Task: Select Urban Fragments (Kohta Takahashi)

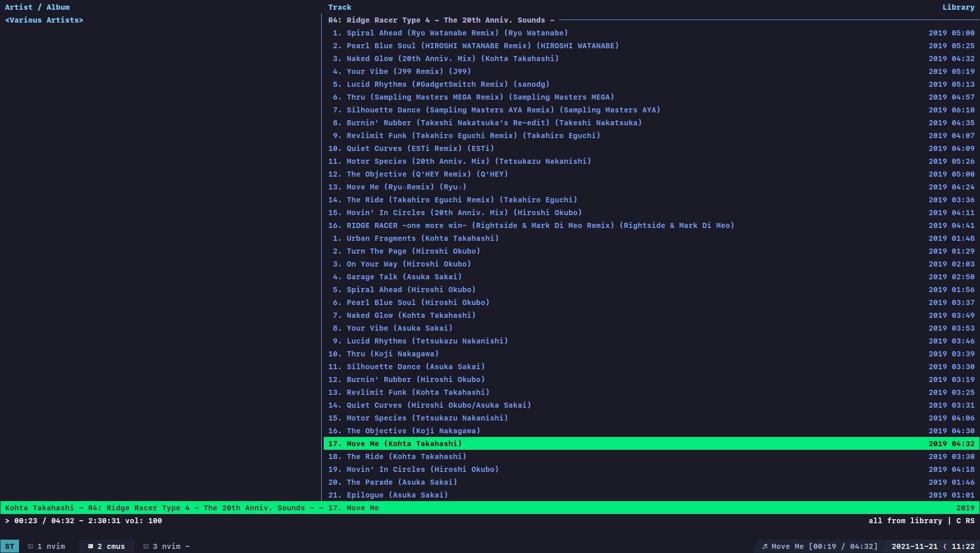Action: click(652, 238)
